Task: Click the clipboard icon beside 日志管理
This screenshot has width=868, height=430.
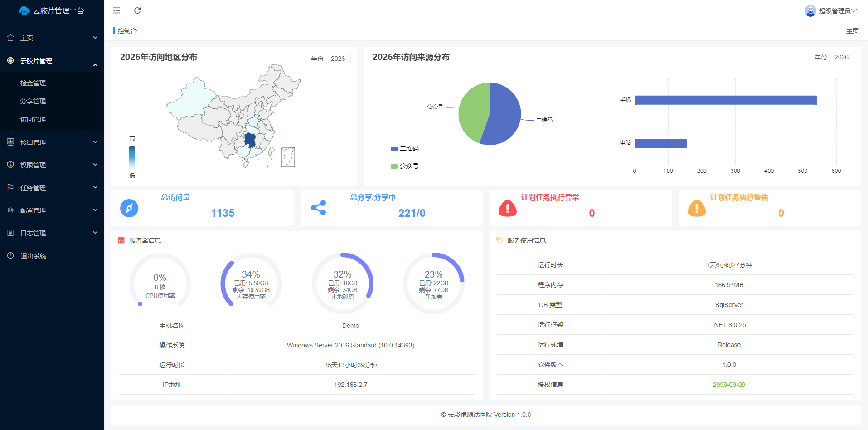Action: tap(10, 233)
